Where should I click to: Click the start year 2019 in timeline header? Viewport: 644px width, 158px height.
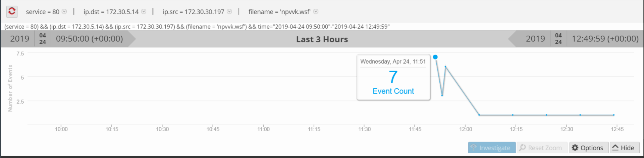(x=20, y=39)
